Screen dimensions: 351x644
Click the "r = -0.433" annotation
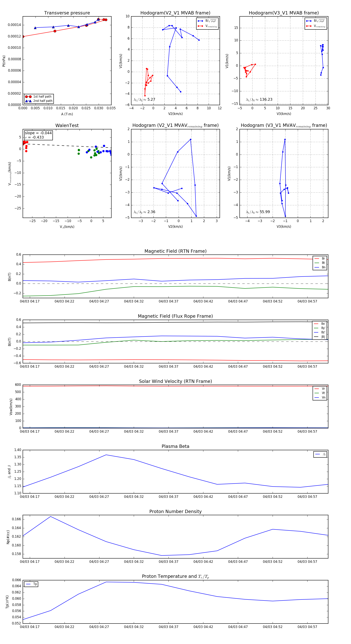(34, 138)
